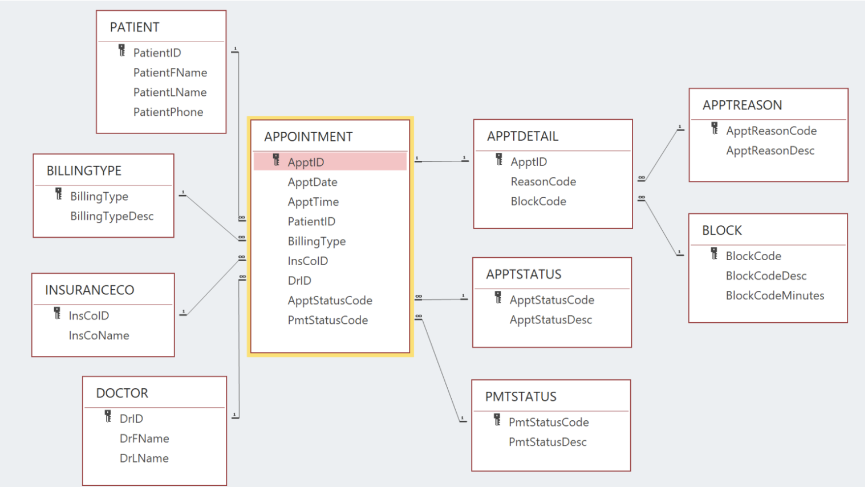Screen dimensions: 868x487
Task: Click the APPOINTMENT table title bar
Action: pyautogui.click(x=308, y=136)
